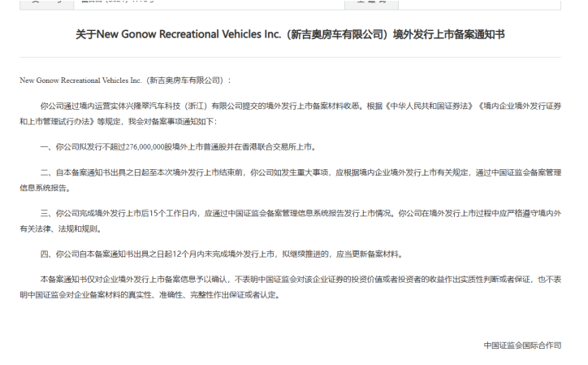
Task: Click item 一 about 276,000,000股 ordinary shares
Action: pyautogui.click(x=178, y=147)
